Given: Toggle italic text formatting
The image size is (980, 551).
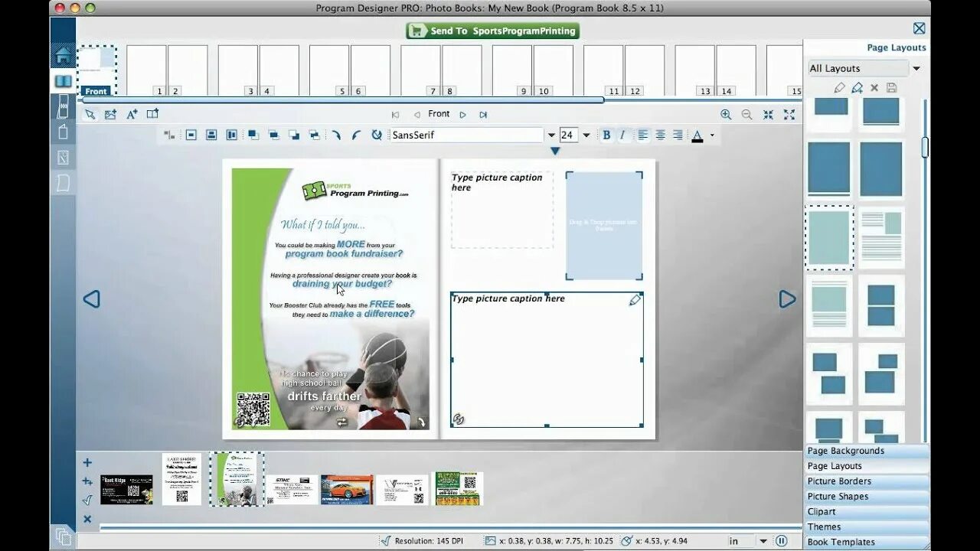Looking at the screenshot, I should tap(622, 135).
